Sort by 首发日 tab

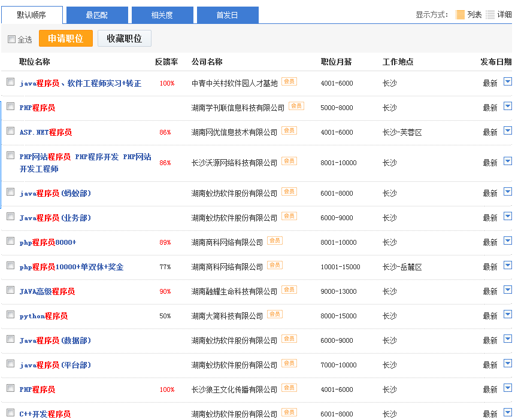pos(228,15)
